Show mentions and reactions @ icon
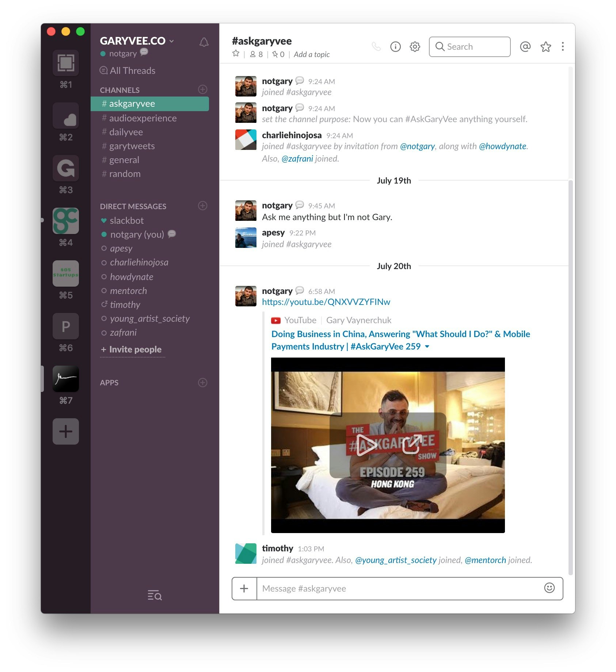616x672 pixels. click(525, 46)
